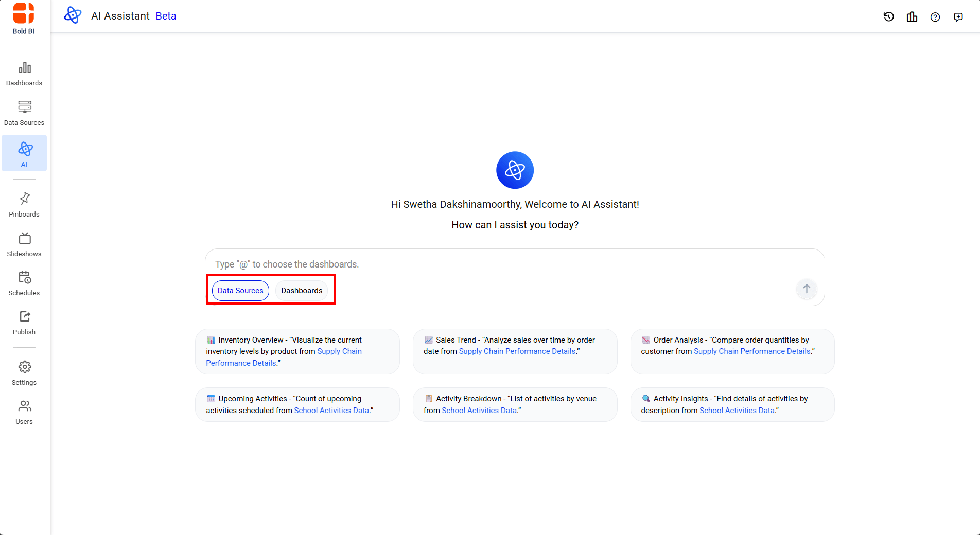The height and width of the screenshot is (535, 980).
Task: Click the chat prompt input field
Action: tap(504, 264)
